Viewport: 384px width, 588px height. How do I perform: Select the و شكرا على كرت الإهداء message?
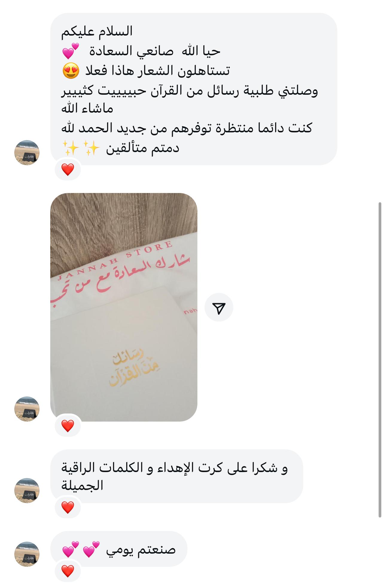click(x=176, y=476)
